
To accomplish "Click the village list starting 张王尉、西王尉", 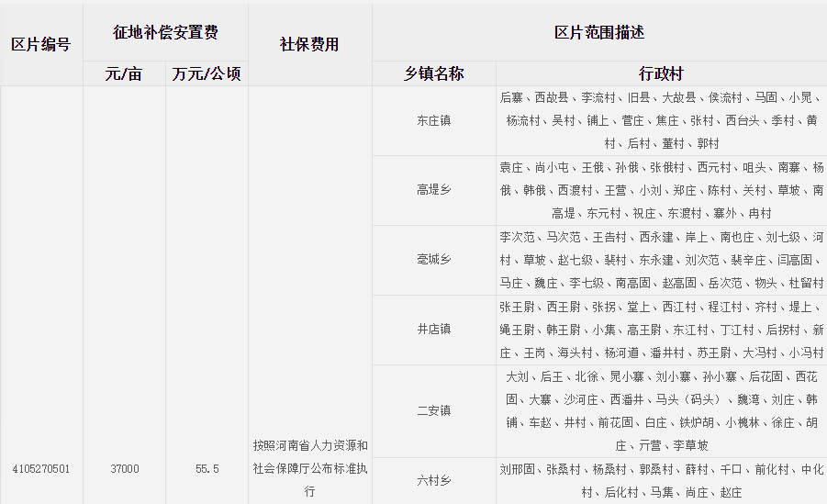I will (x=662, y=330).
